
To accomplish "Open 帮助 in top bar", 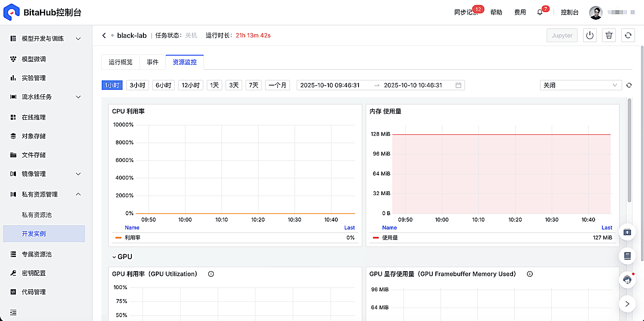I will click(496, 12).
